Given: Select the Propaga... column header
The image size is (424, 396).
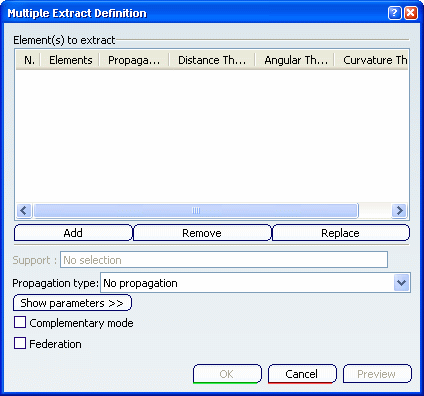Looking at the screenshot, I should [x=134, y=60].
